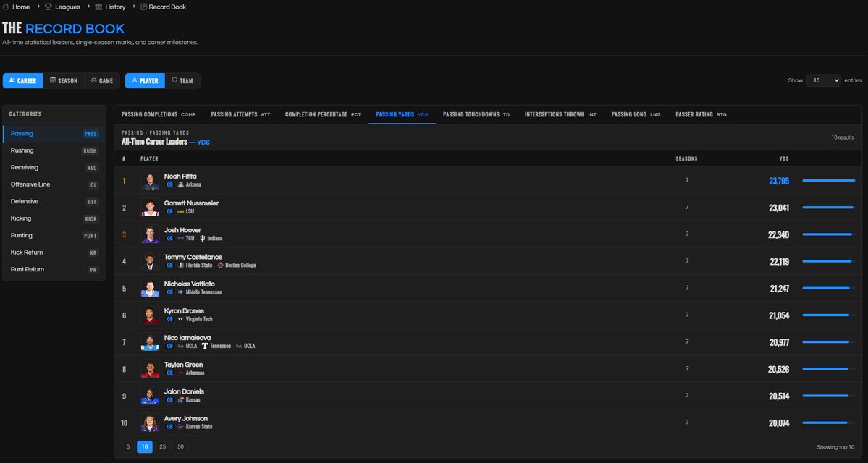868x463 pixels.
Task: Select Player record type
Action: [145, 81]
